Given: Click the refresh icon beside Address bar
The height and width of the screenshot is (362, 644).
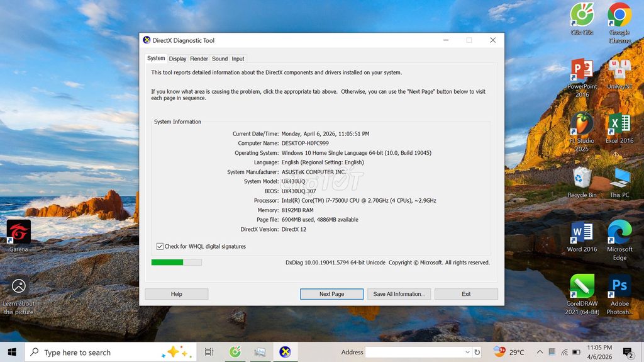Looking at the screenshot, I should click(477, 352).
